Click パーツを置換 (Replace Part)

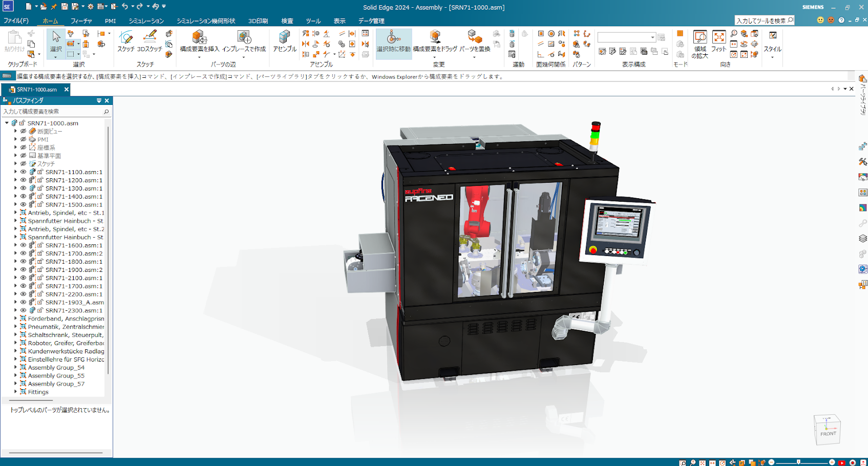tap(475, 42)
